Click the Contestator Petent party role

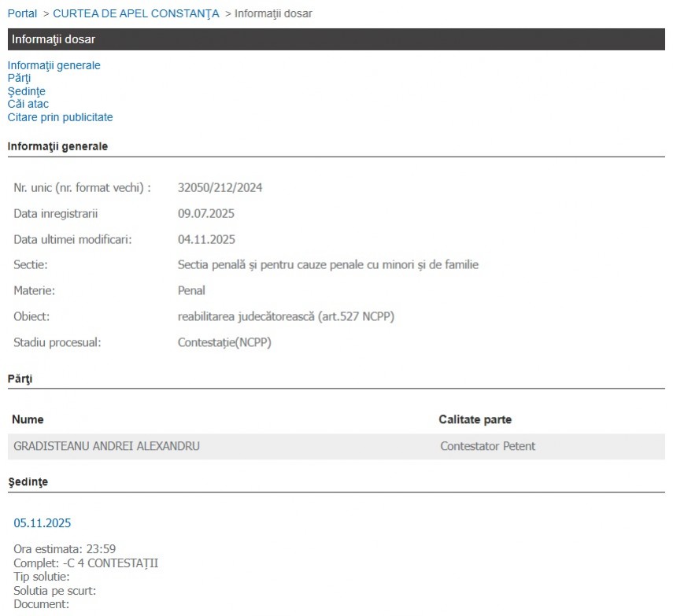[x=487, y=446]
